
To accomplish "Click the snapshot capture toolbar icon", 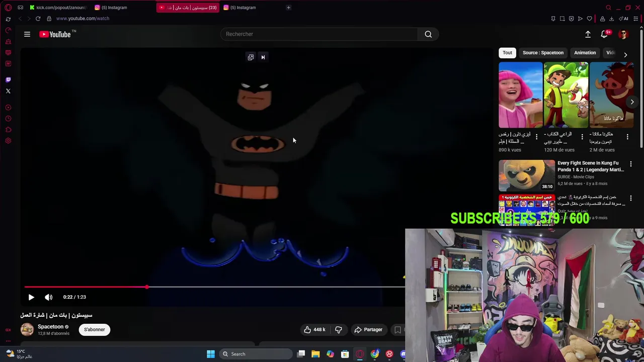I will point(562,19).
